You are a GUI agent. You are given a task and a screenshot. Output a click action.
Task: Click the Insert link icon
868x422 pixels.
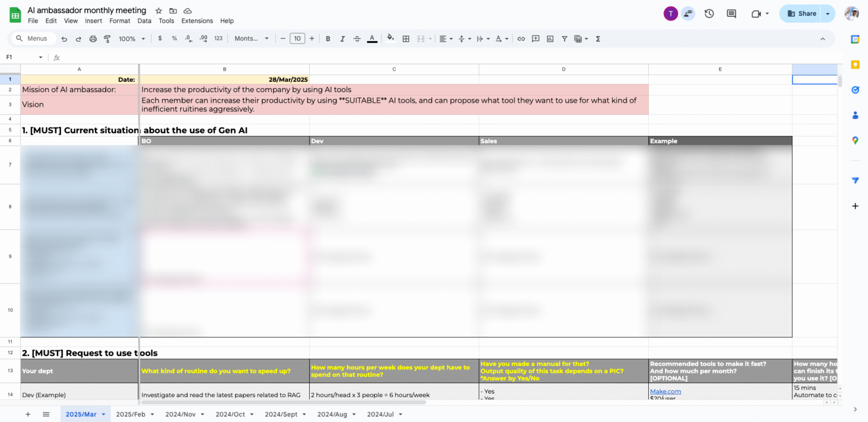pos(521,39)
